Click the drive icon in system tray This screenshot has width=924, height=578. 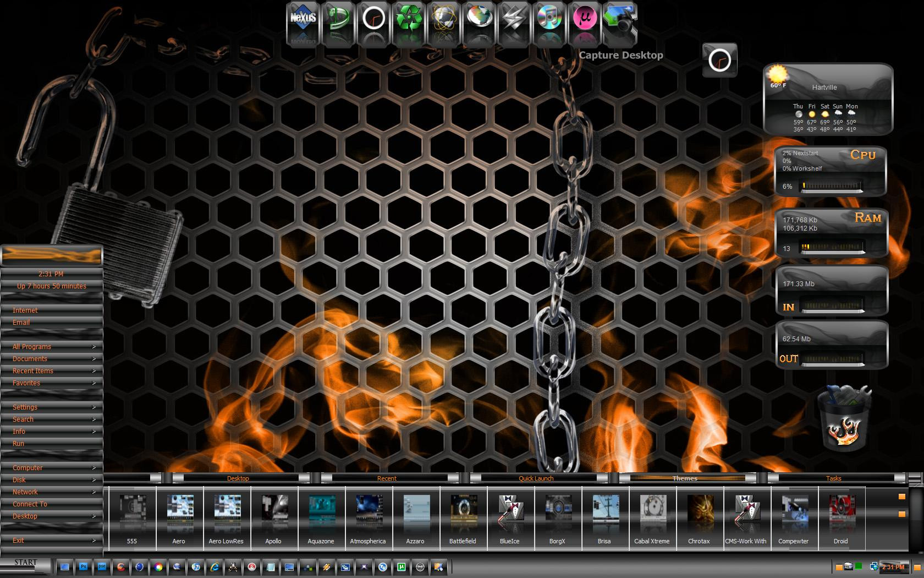[849, 566]
